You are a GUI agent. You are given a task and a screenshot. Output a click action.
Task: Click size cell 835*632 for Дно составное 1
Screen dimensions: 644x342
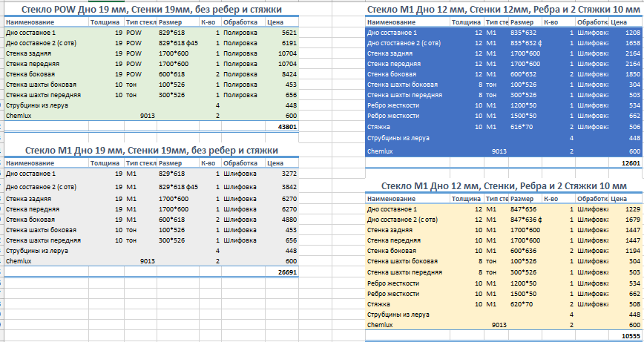point(523,33)
